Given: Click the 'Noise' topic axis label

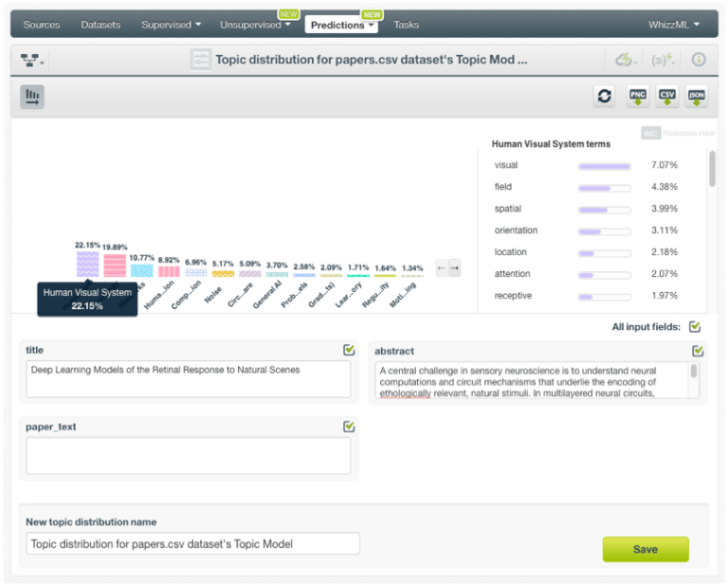Looking at the screenshot, I should click(213, 295).
